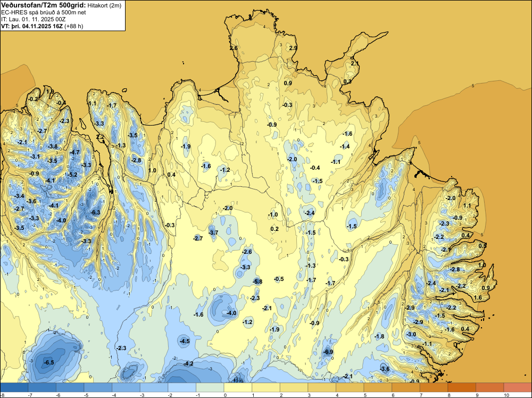Click the legend tick label '7'
The width and height of the screenshot is (532, 398).
click(x=421, y=395)
